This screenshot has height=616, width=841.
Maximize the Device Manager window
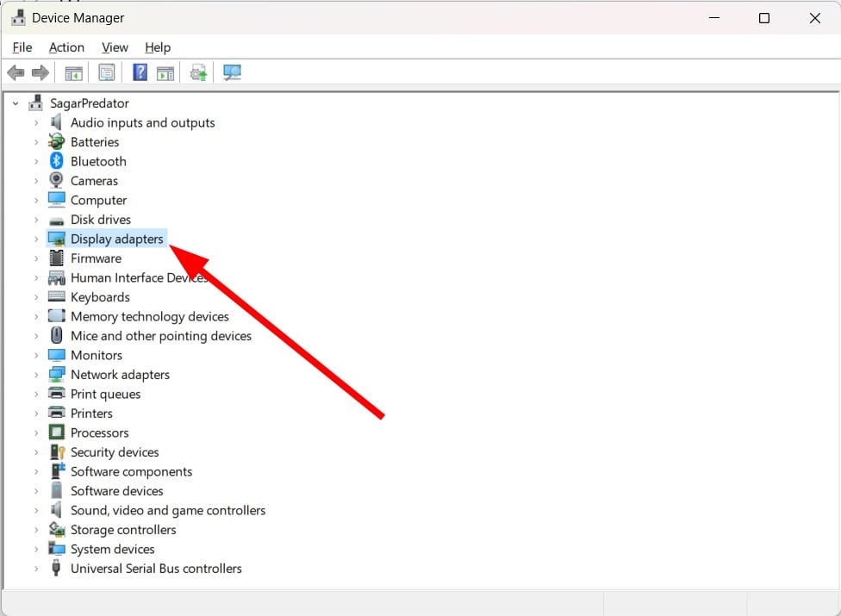coord(764,18)
